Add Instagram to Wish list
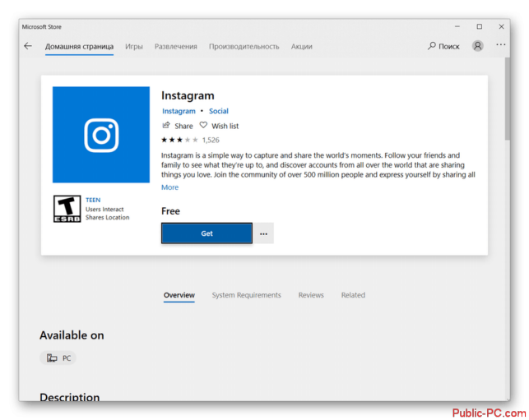529x420 pixels. [220, 126]
